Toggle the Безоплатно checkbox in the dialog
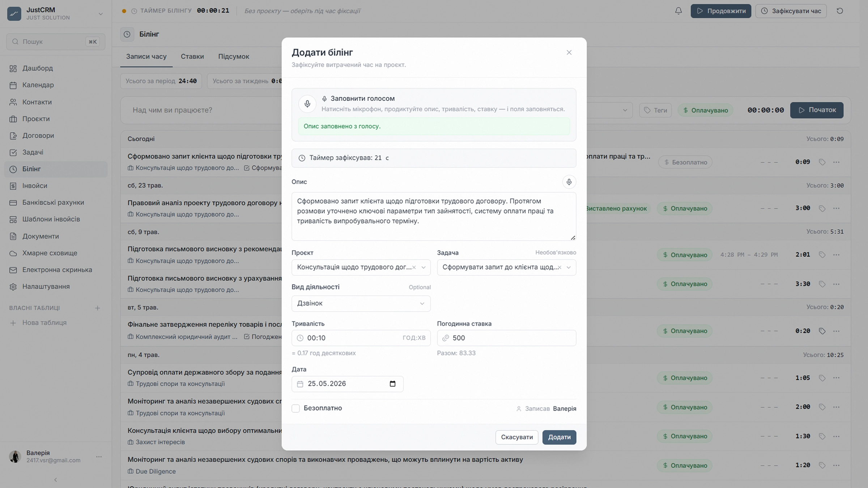The height and width of the screenshot is (488, 868). click(x=295, y=408)
